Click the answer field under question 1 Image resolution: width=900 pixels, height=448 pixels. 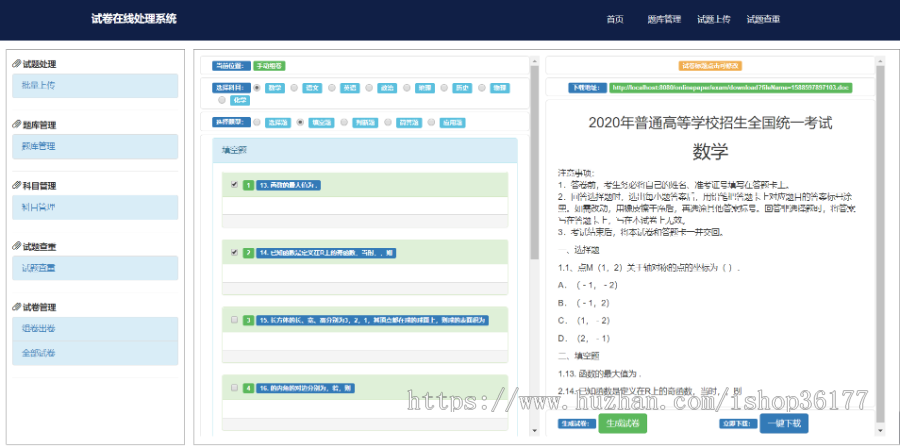tap(365, 206)
